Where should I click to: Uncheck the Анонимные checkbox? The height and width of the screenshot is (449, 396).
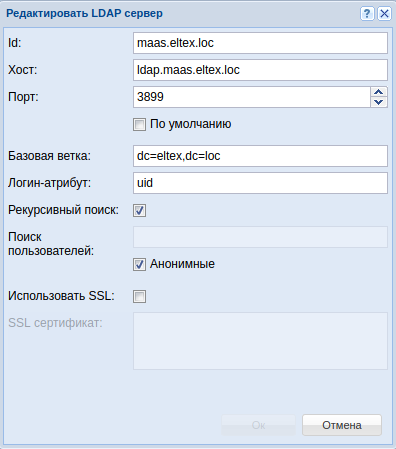point(139,264)
